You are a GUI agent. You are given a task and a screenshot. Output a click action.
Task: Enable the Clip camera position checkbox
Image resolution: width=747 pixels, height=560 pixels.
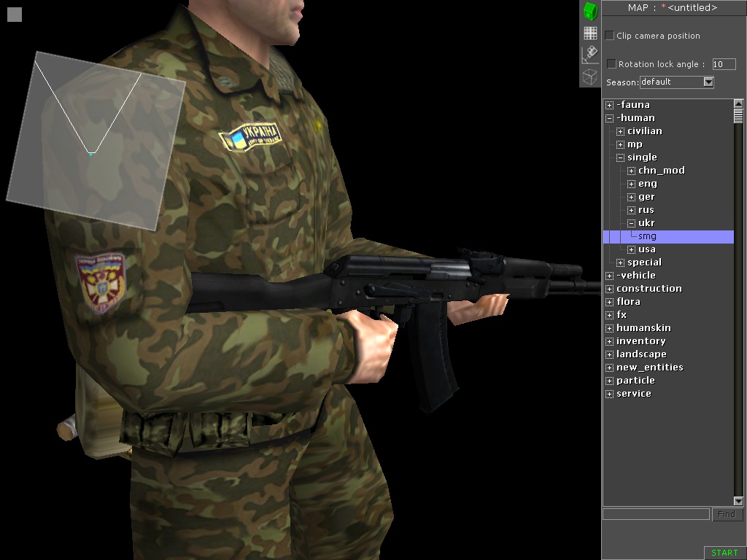pyautogui.click(x=609, y=35)
